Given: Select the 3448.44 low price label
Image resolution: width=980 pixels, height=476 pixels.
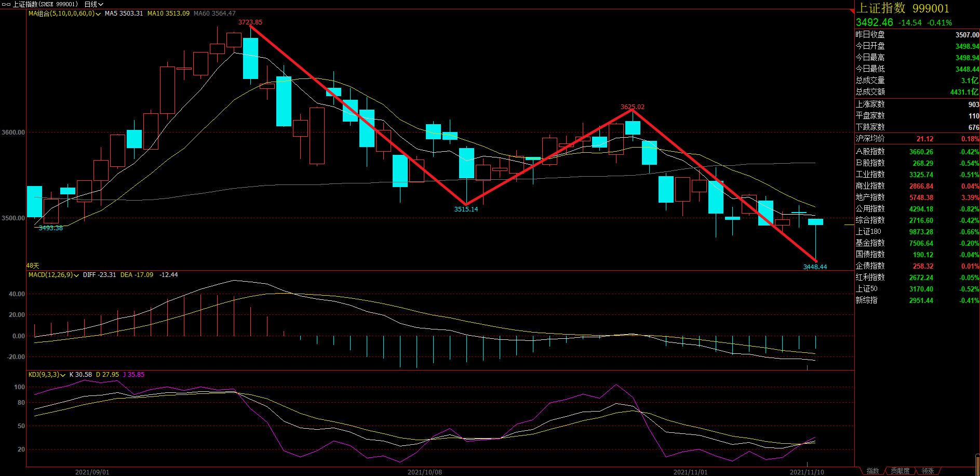Looking at the screenshot, I should [x=815, y=267].
